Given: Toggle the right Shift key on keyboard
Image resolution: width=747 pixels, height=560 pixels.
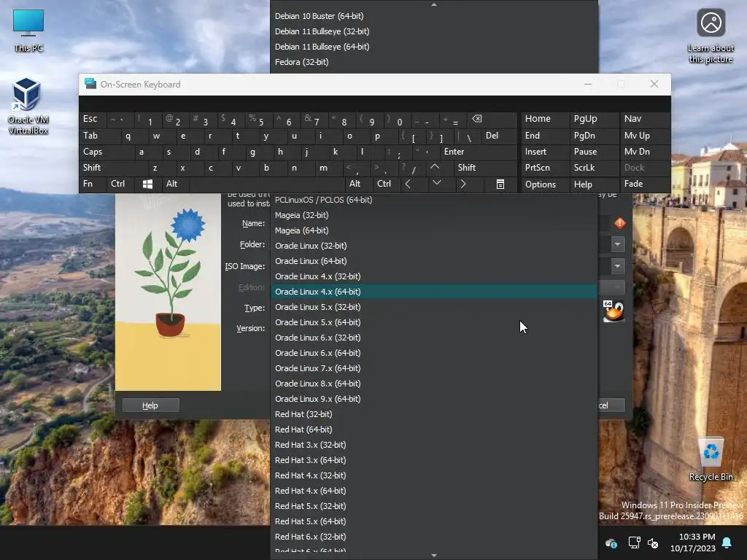Looking at the screenshot, I should click(484, 168).
